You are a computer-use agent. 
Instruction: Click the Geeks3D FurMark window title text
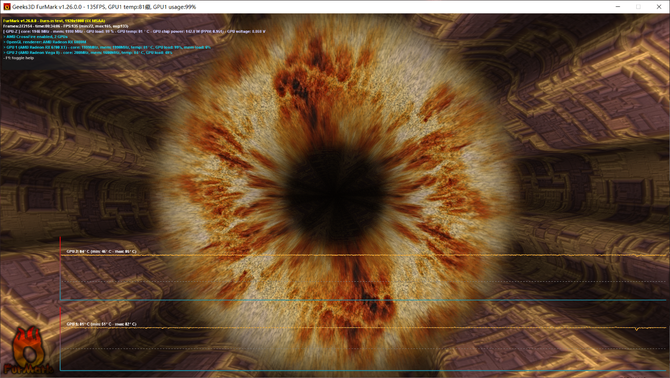tap(104, 7)
